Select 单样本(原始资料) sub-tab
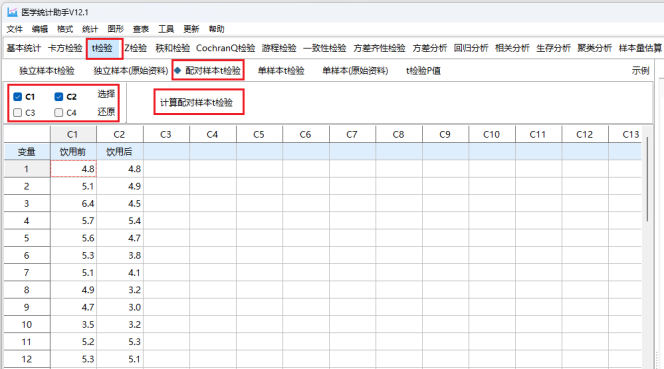 [x=355, y=71]
